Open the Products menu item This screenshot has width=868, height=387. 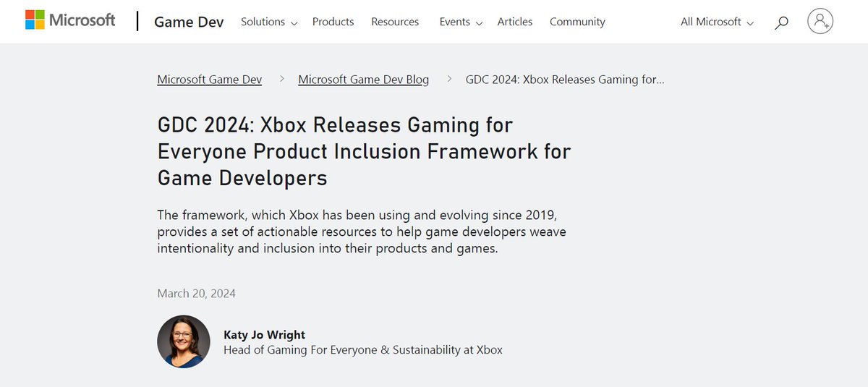[x=333, y=22]
